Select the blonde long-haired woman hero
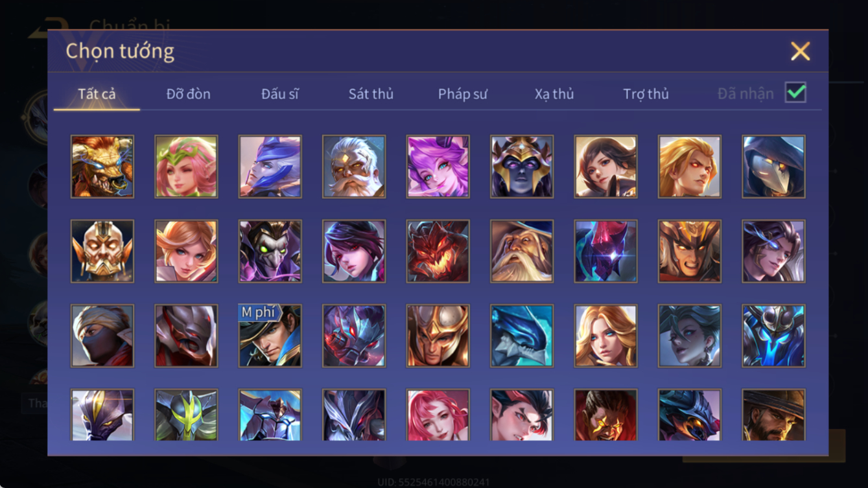Viewport: 868px width, 488px height. tap(605, 336)
